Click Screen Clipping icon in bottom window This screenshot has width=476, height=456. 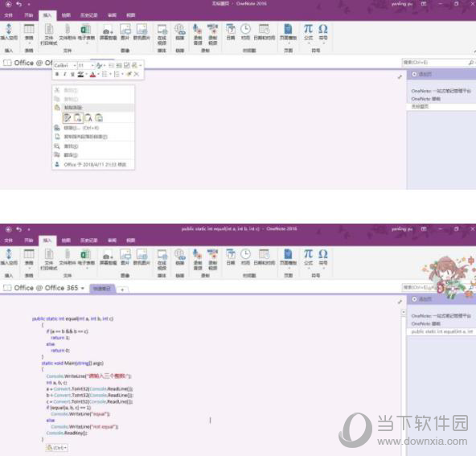(108, 255)
